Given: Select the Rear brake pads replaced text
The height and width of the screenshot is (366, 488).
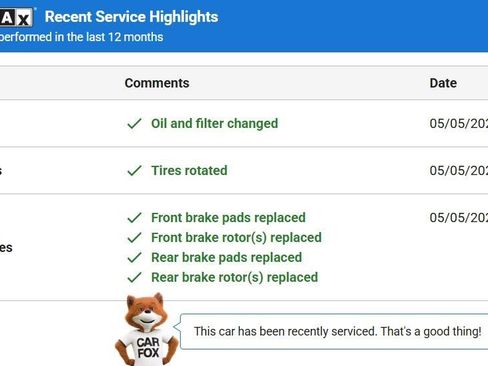Looking at the screenshot, I should [227, 258].
